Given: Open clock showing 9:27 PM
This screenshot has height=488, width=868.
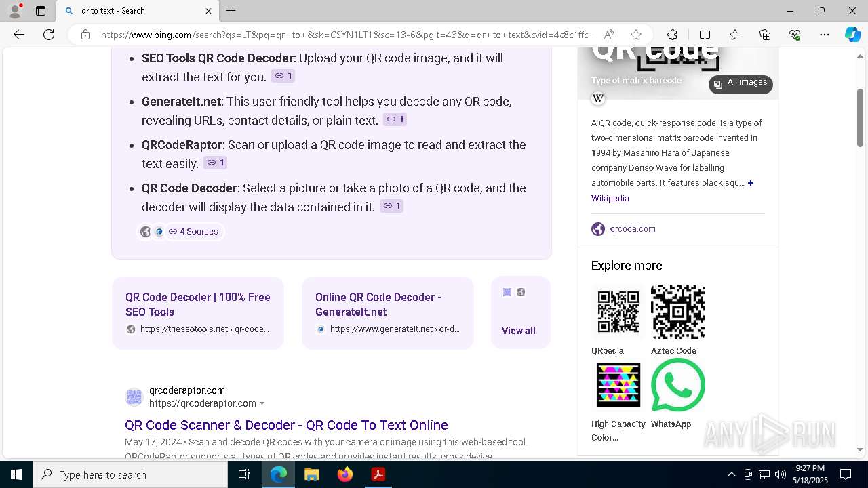Looking at the screenshot, I should 810,474.
